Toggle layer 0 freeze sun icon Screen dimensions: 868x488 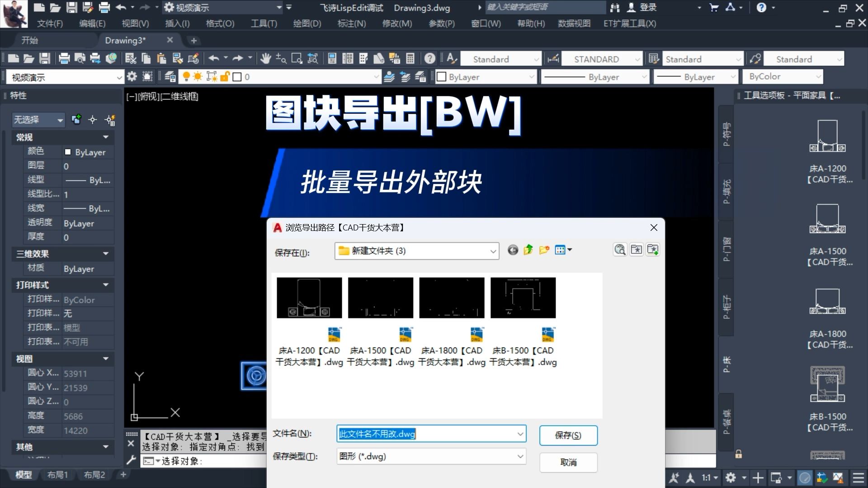click(x=198, y=76)
